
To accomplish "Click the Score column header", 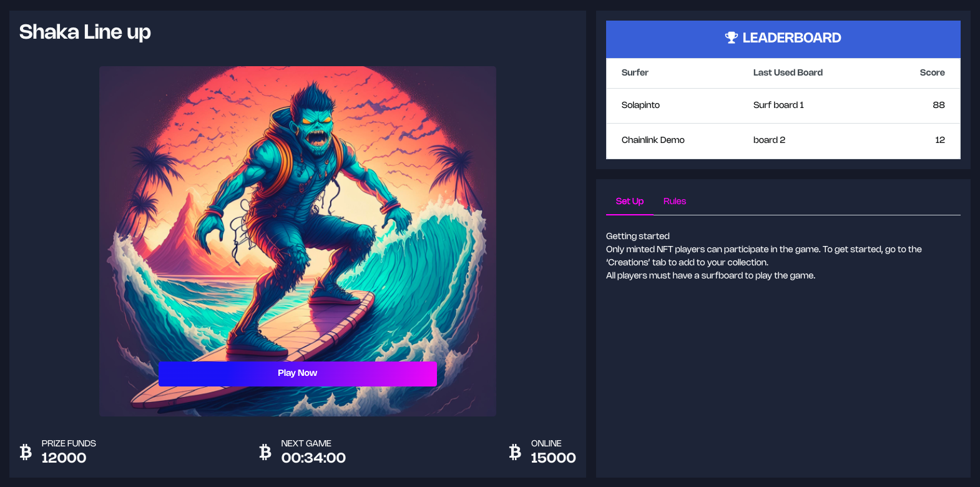I will (x=932, y=72).
